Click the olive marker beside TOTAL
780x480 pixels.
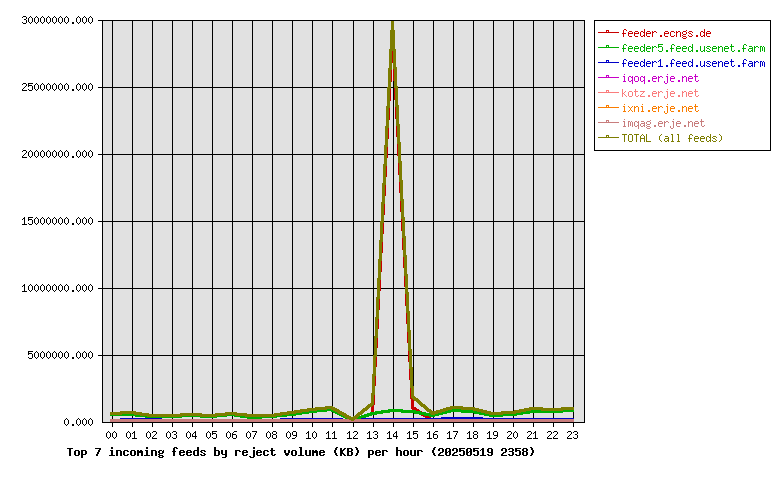pyautogui.click(x=608, y=137)
